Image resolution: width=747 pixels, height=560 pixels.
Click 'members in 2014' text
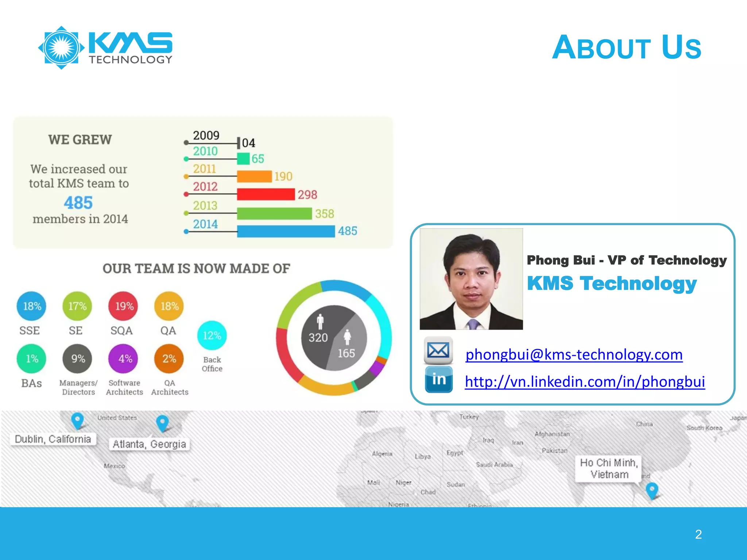coord(80,219)
